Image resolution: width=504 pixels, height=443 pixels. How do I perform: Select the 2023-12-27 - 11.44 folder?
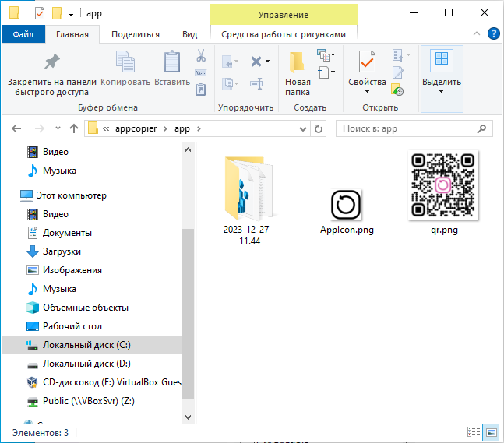coord(249,200)
